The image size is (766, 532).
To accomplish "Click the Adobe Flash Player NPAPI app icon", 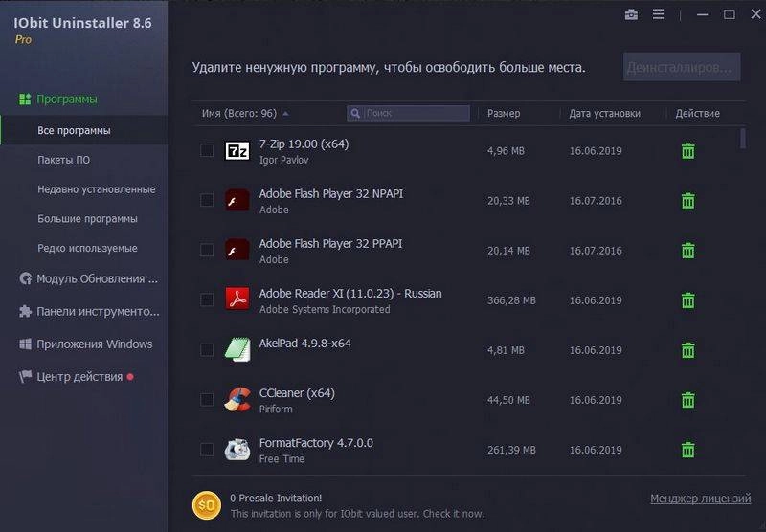I will coord(237,200).
